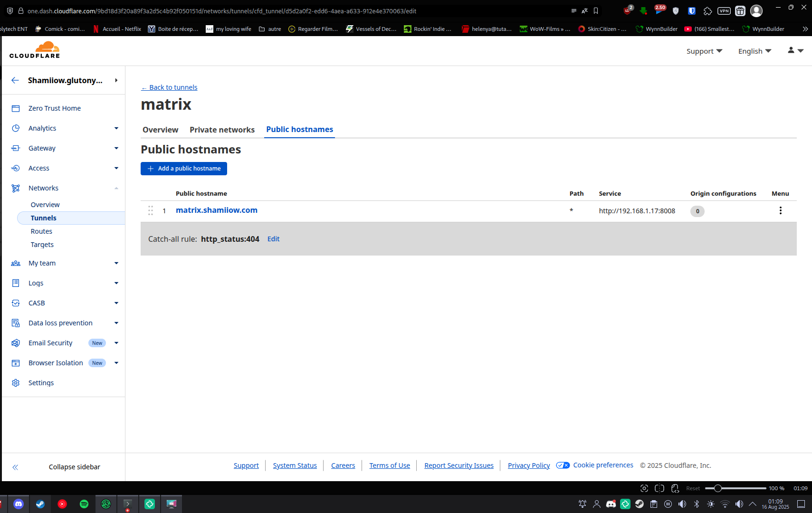Click the origin configurations count badge

(x=697, y=211)
